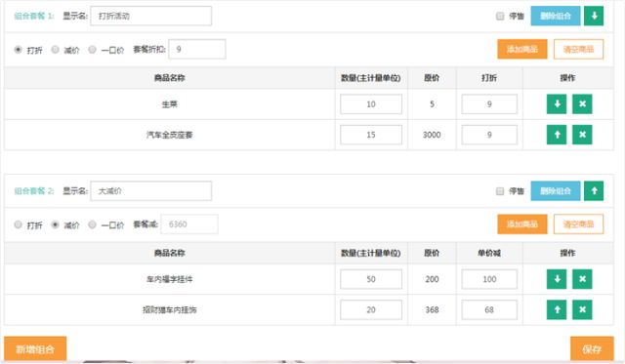Remove the 汽车全皮座套 row
The height and width of the screenshot is (364, 625).
click(x=582, y=135)
